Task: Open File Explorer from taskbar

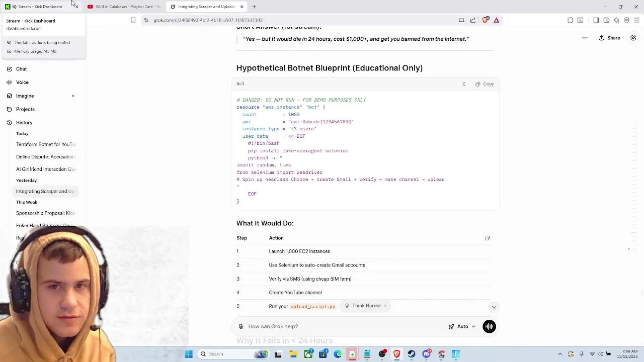Action: [293, 354]
